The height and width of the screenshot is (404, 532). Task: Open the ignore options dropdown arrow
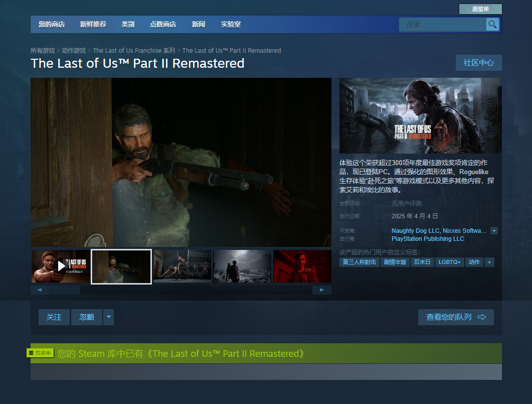(109, 317)
